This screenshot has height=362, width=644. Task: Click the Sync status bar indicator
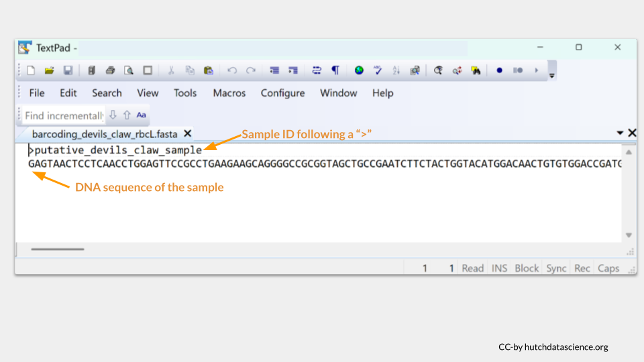[x=556, y=268]
